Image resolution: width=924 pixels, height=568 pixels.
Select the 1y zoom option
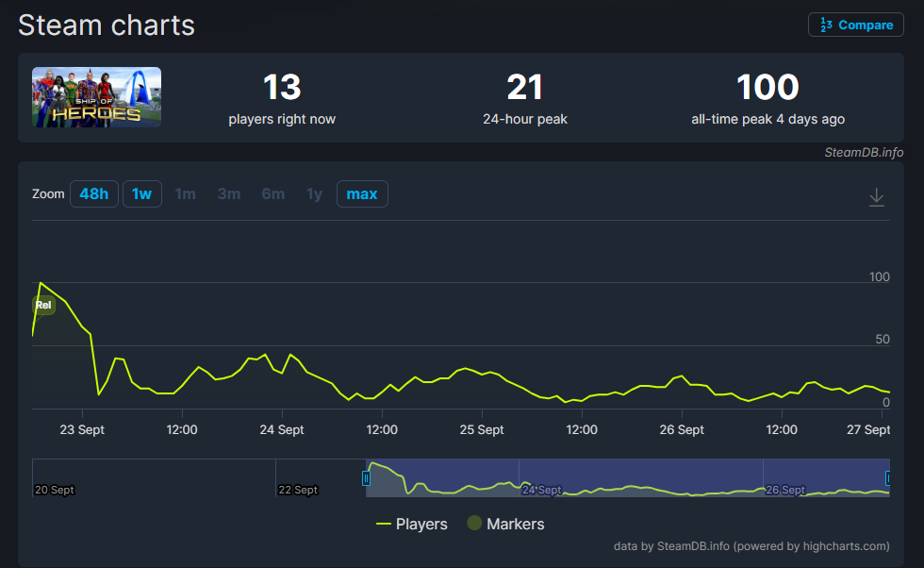tap(314, 194)
